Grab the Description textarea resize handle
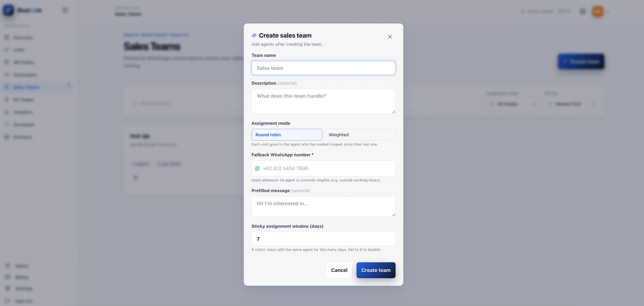Viewport: 644px width, 306px height. point(393,112)
